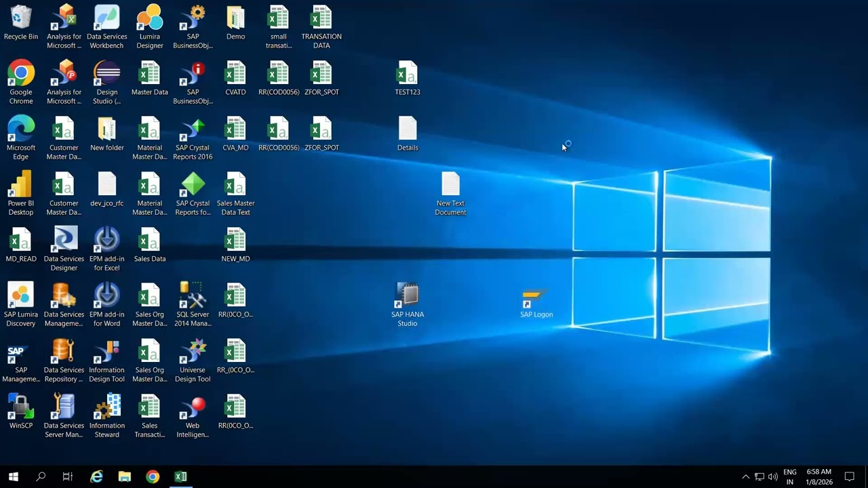Open the Windows Start menu
This screenshot has width=868, height=488.
click(14, 476)
